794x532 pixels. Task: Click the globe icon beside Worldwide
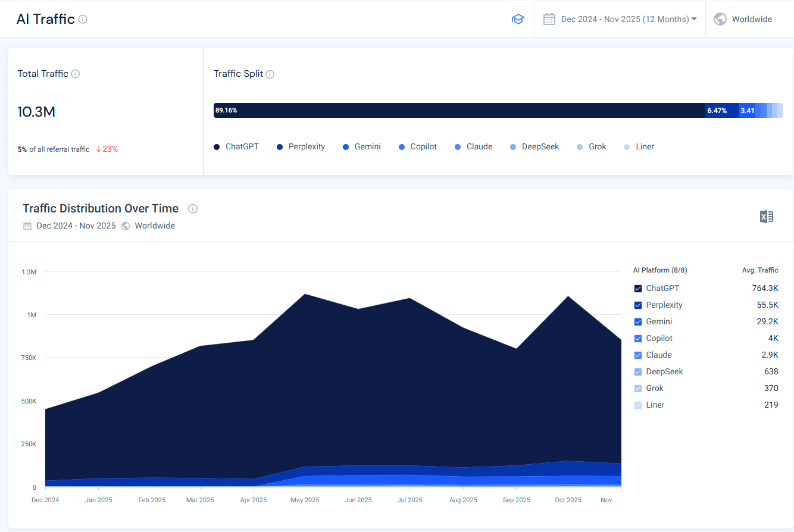(720, 19)
